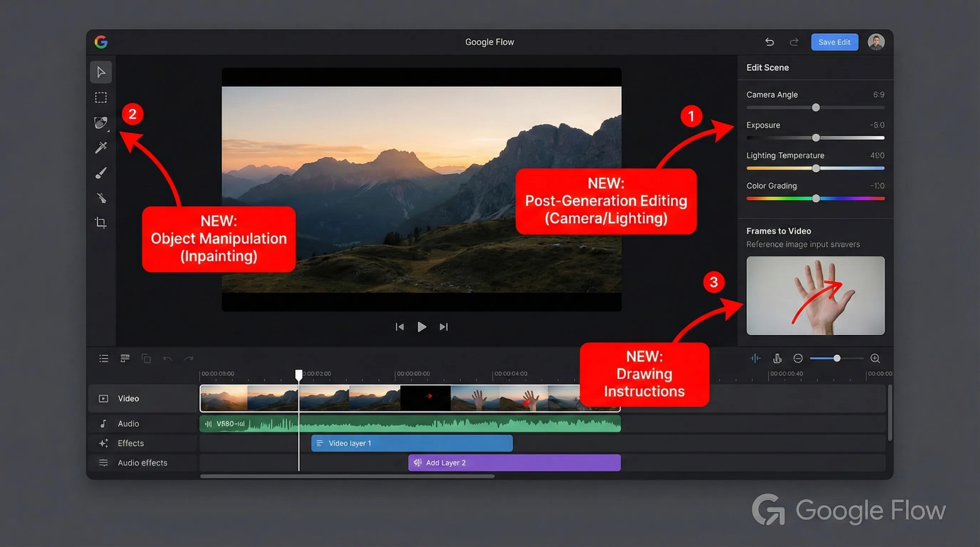Enable the list view in timeline toolbar

[x=103, y=358]
